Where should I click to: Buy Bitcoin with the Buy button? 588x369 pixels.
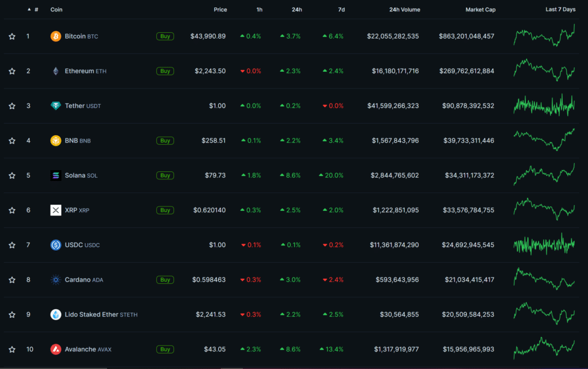tap(165, 36)
